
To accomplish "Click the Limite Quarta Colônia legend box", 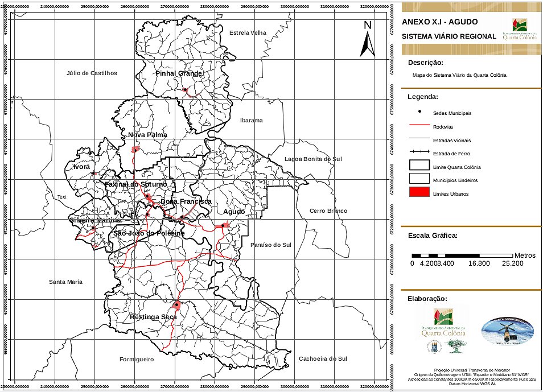I will tap(419, 167).
